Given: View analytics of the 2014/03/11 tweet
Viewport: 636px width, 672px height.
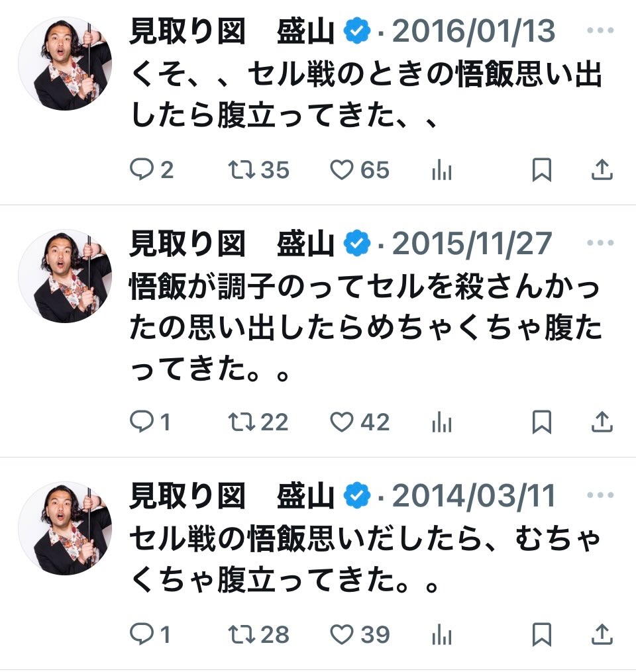Looking at the screenshot, I should (x=442, y=634).
